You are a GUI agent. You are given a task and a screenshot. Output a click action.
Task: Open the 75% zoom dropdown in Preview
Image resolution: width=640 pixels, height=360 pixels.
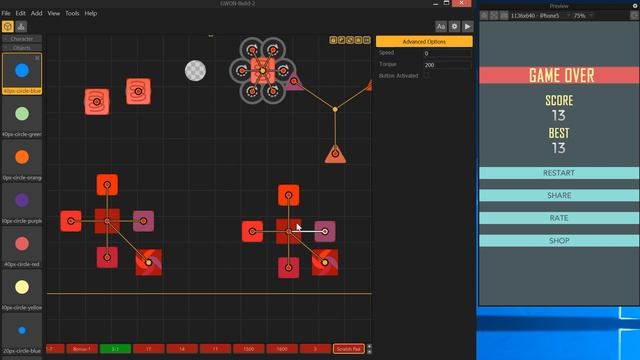tap(583, 16)
